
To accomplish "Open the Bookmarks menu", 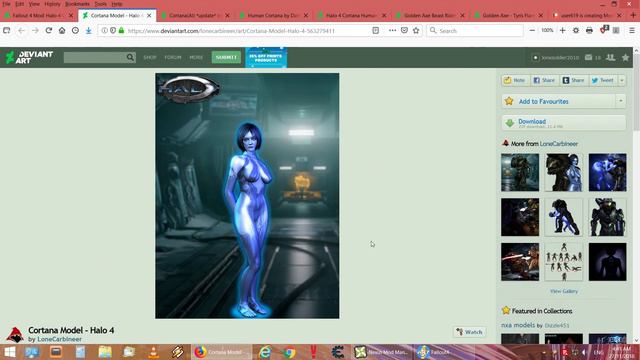I will point(77,4).
